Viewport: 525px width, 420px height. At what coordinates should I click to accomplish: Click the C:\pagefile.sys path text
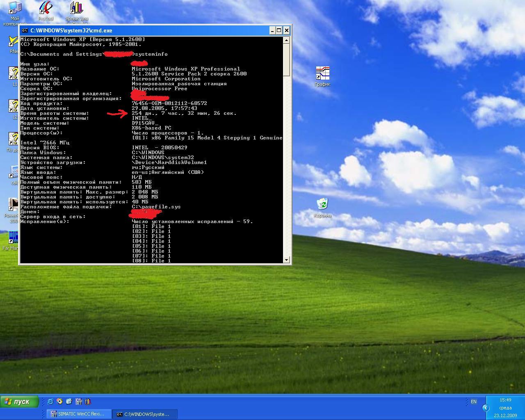coord(156,207)
